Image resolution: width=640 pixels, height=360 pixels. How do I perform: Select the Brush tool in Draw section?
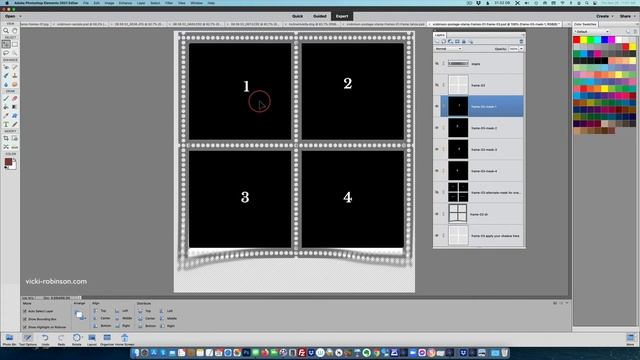pyautogui.click(x=6, y=98)
